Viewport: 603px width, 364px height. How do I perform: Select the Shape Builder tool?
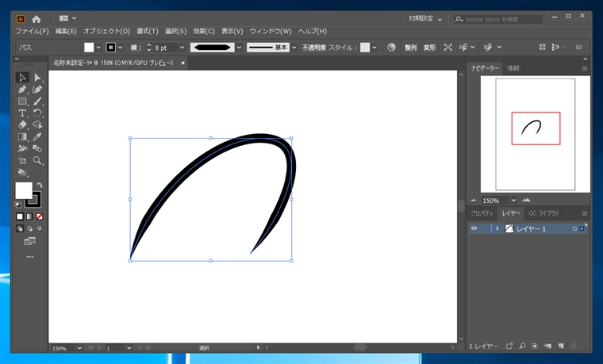click(37, 125)
